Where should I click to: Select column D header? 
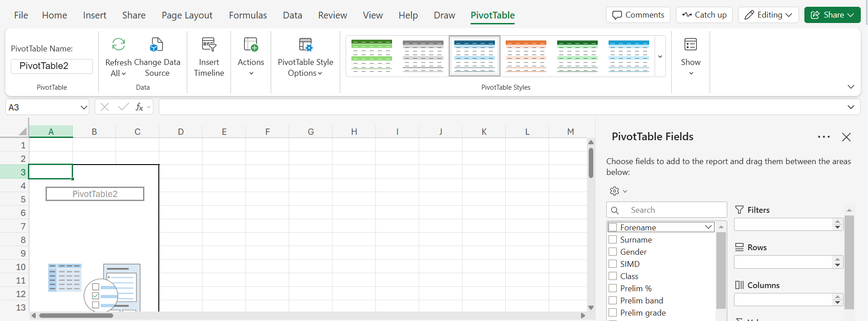[180, 132]
